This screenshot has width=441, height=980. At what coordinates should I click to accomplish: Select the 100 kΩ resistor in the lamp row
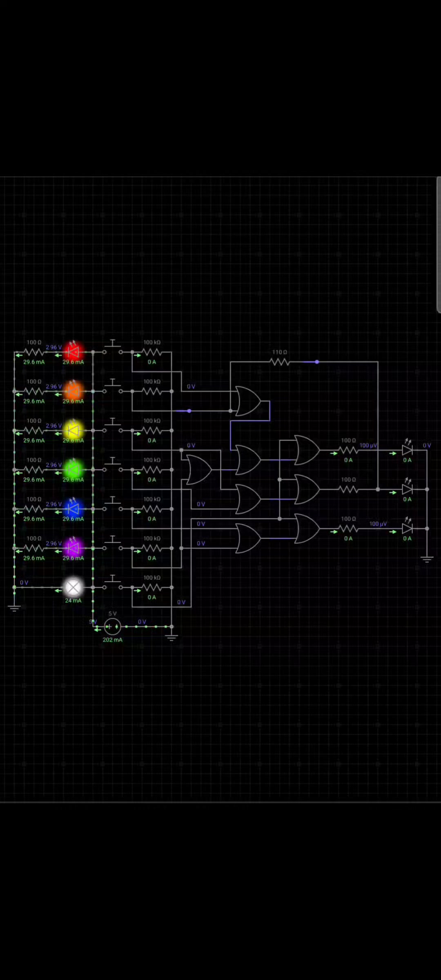coord(151,587)
